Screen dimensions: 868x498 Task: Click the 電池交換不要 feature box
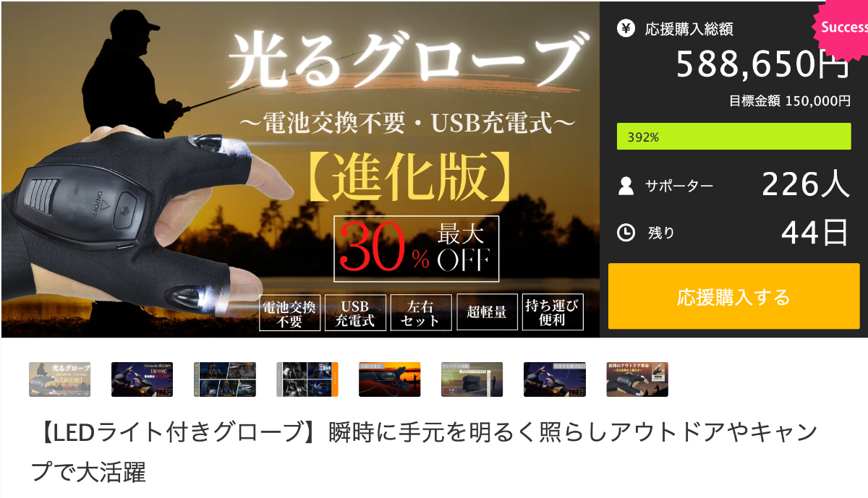(x=289, y=312)
